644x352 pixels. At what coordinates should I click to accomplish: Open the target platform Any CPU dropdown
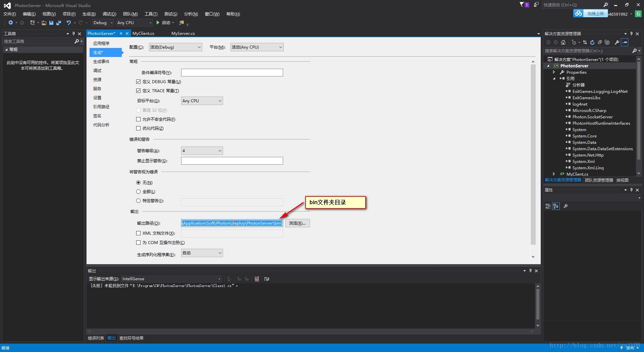click(x=202, y=101)
